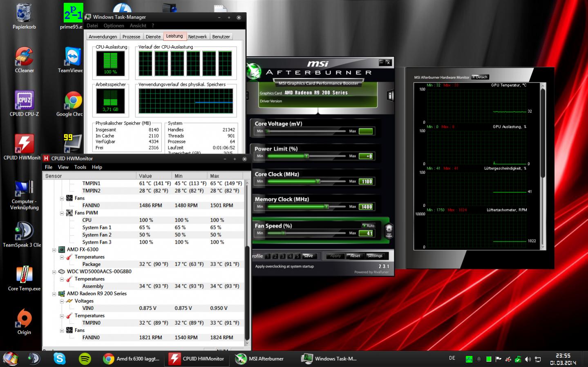Open the Optionen menu in Task-Manager

[114, 26]
